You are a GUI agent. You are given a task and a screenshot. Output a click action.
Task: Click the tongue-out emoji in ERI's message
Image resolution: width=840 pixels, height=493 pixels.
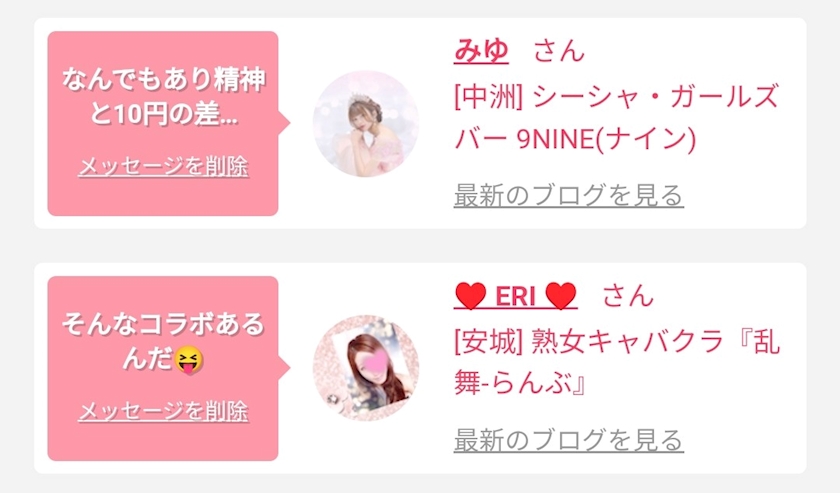pos(189,360)
